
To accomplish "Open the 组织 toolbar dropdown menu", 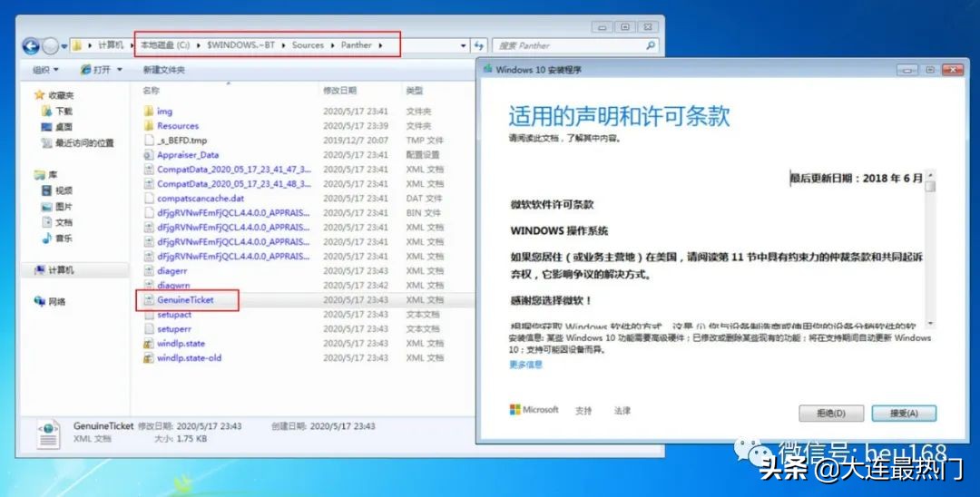I will 45,70.
